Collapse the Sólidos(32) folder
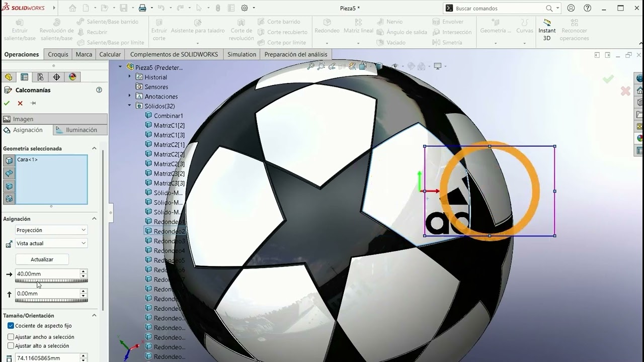The image size is (644, 362). [129, 106]
